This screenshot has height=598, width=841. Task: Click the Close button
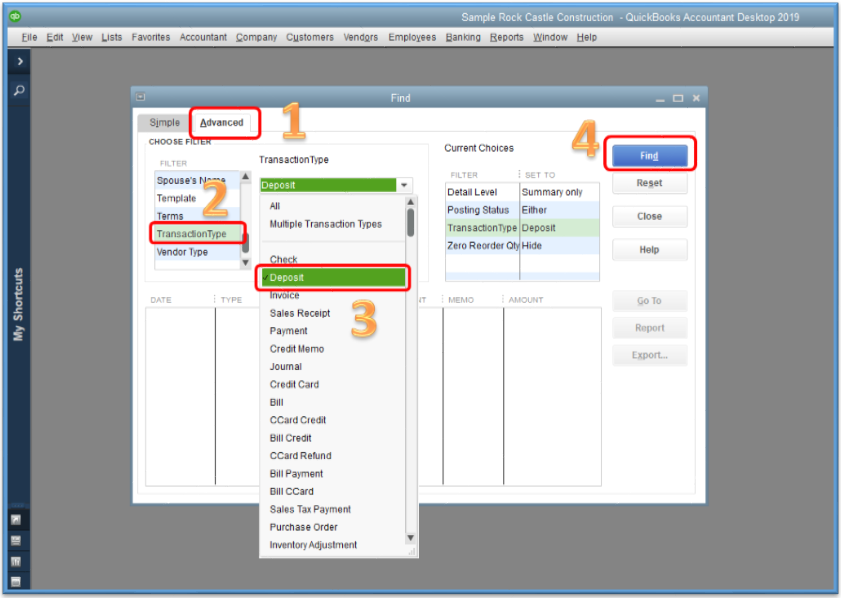(x=649, y=216)
